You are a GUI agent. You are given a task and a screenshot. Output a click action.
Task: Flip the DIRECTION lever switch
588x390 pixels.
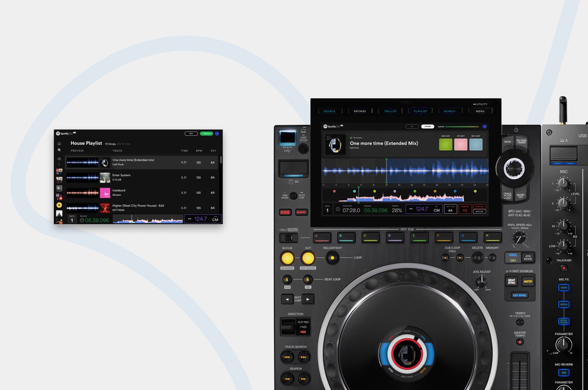(288, 327)
